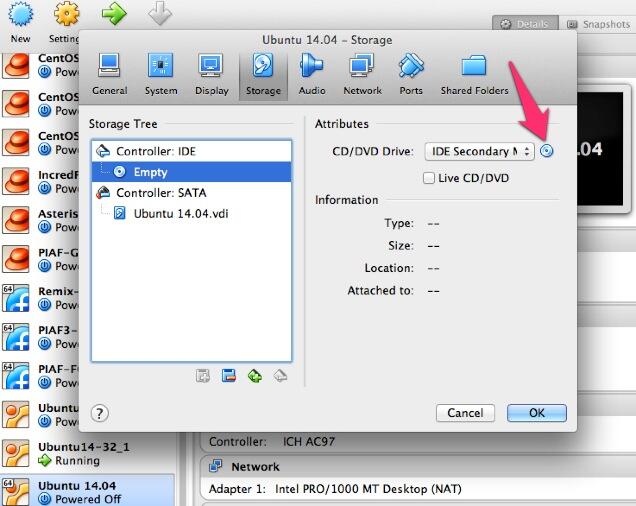
Task: Open the General settings section
Action: (109, 74)
